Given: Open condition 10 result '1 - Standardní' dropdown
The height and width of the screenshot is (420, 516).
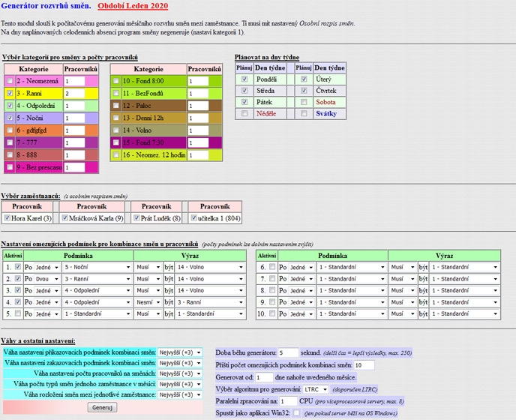Looking at the screenshot, I should 465,314.
